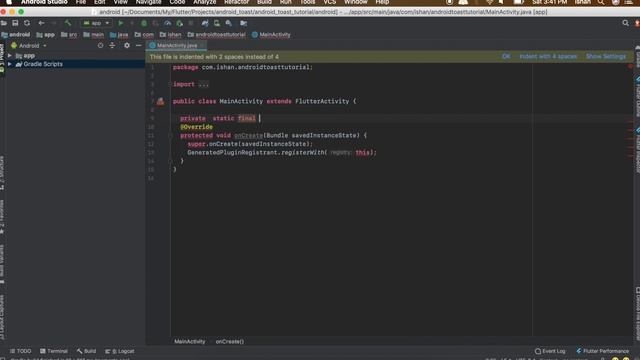Select the MainActivity.java editor tab
The width and height of the screenshot is (640, 360).
click(176, 46)
